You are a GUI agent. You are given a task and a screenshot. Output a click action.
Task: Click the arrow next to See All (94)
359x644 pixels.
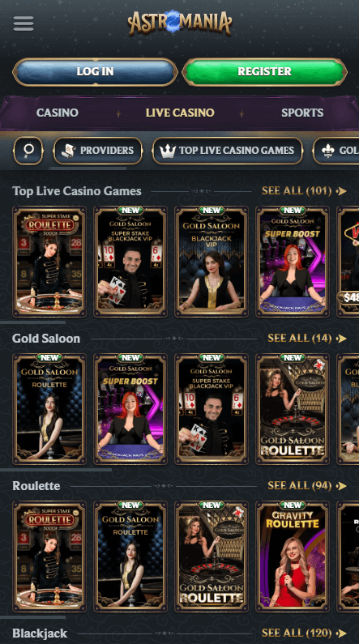coord(341,486)
